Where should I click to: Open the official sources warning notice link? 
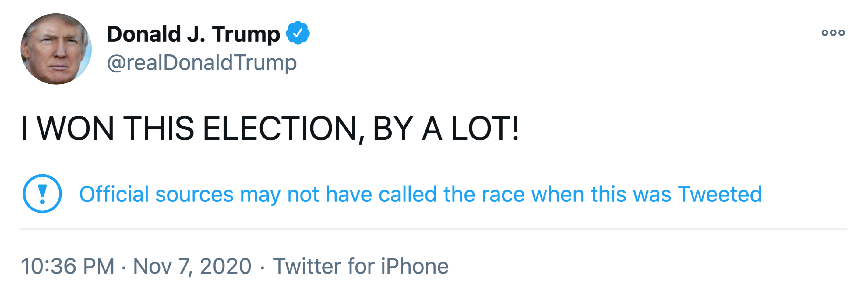click(420, 194)
